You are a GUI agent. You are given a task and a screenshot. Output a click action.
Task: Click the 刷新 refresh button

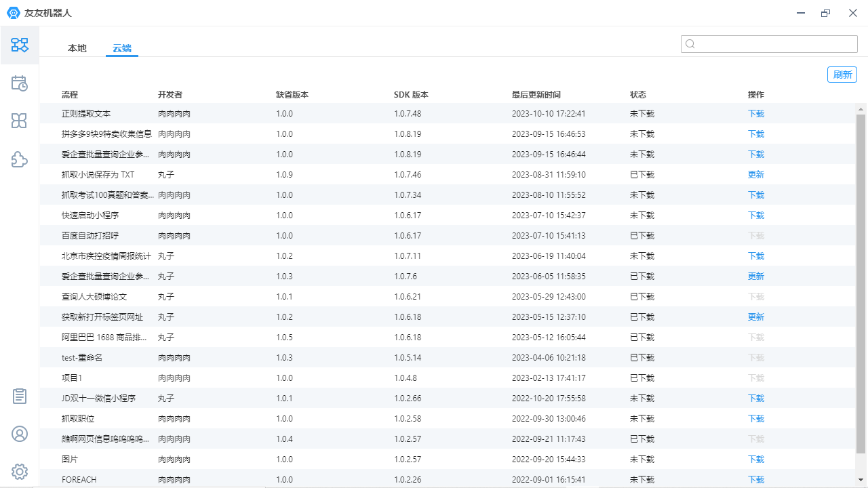point(842,75)
